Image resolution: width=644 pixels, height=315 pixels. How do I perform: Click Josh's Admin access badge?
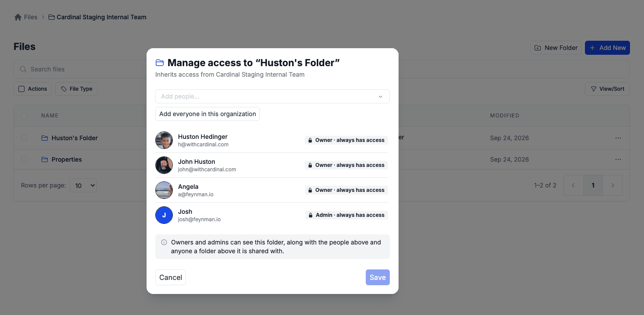tap(346, 215)
